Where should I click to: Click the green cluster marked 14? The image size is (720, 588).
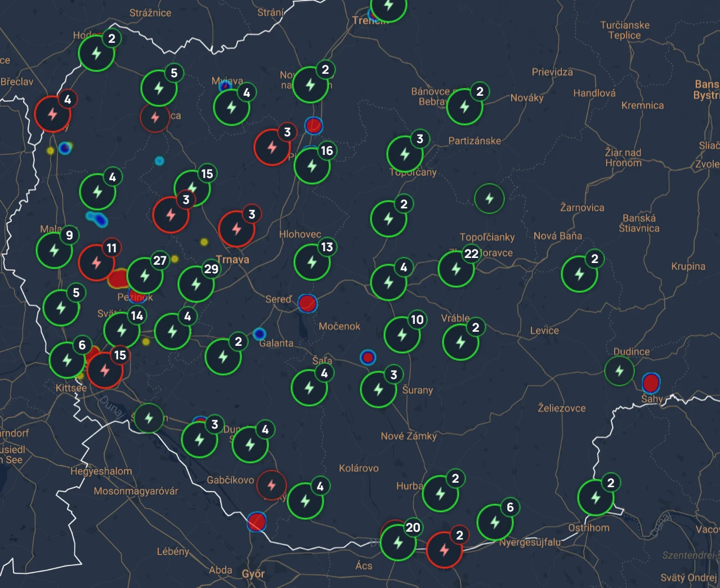point(122,330)
